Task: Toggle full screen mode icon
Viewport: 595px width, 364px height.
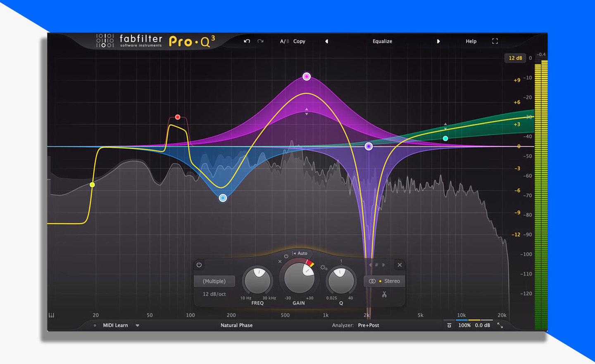Action: click(x=495, y=41)
